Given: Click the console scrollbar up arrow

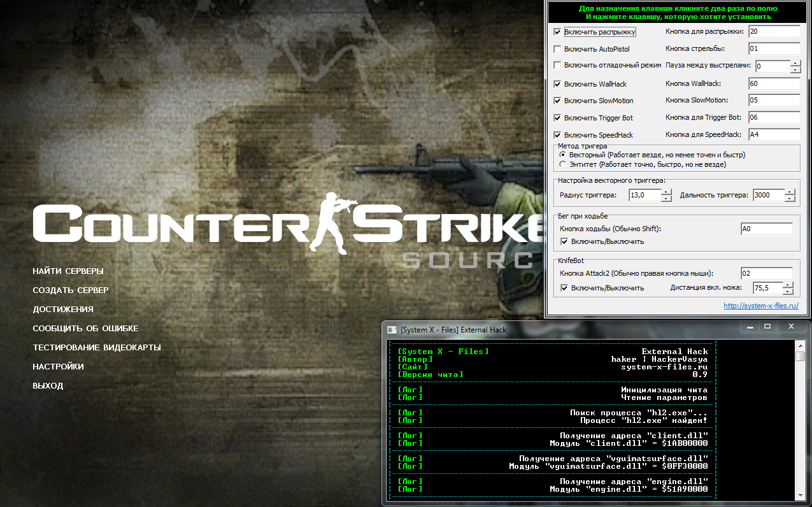Looking at the screenshot, I should coord(801,345).
